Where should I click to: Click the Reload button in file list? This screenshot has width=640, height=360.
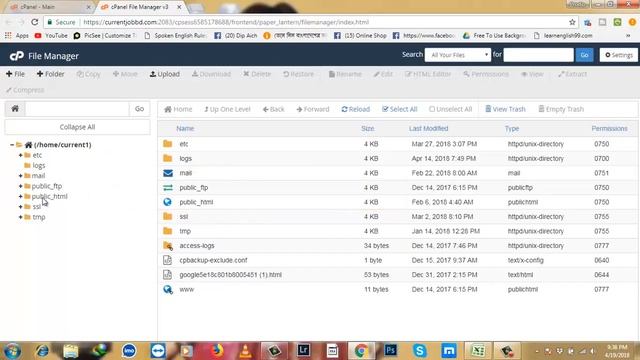click(x=356, y=109)
